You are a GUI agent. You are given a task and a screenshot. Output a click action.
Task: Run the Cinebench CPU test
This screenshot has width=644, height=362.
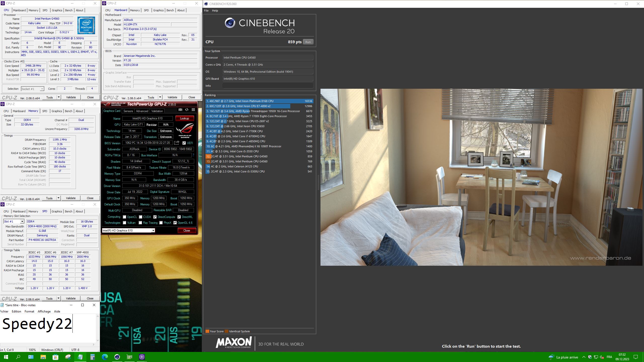(x=308, y=42)
